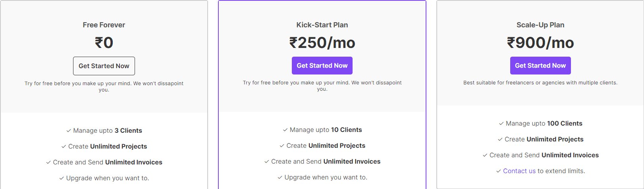The image size is (644, 189).
Task: Click checkmark next to Kick-Start Unlimited Projects
Action: tap(282, 146)
